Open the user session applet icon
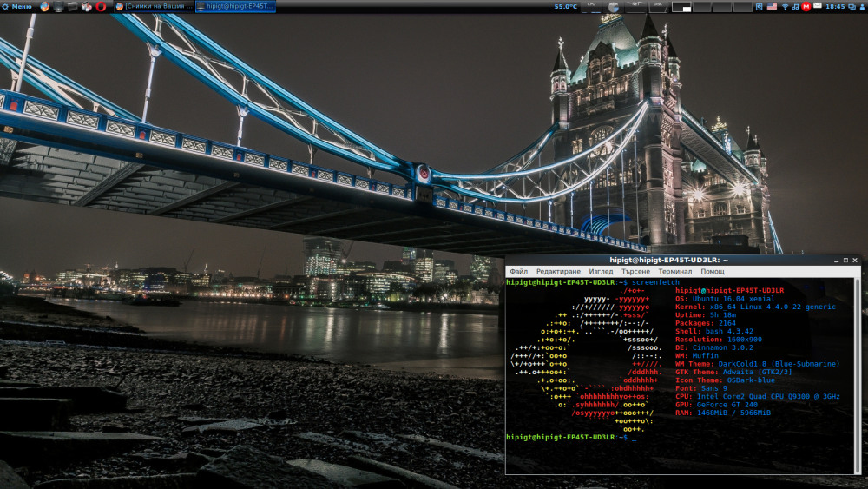Viewport: 868px width, 489px height. coord(863,7)
